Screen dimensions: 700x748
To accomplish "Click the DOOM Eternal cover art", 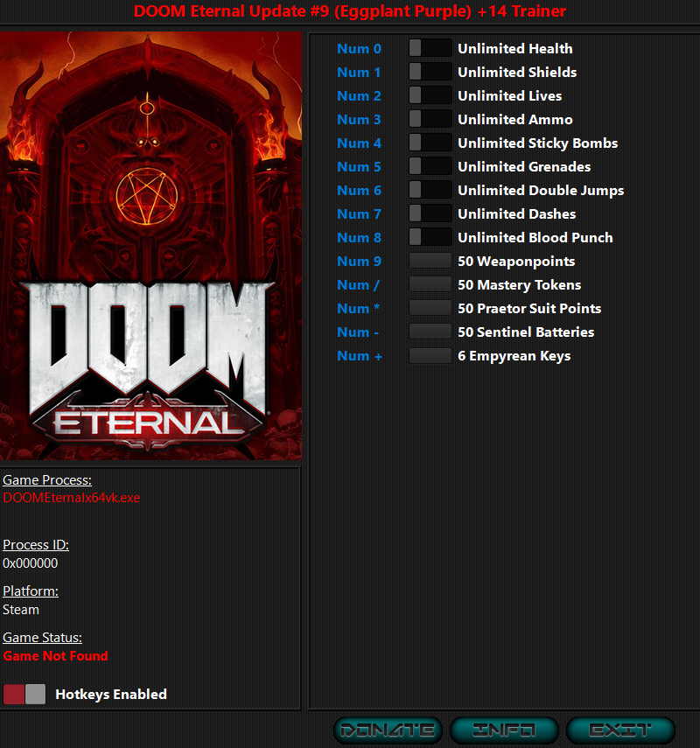I will pos(150,245).
